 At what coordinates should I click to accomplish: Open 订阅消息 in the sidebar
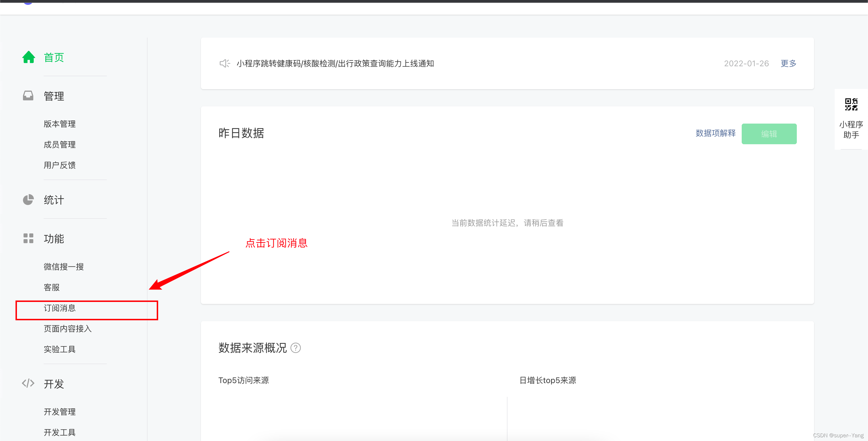[x=60, y=308]
